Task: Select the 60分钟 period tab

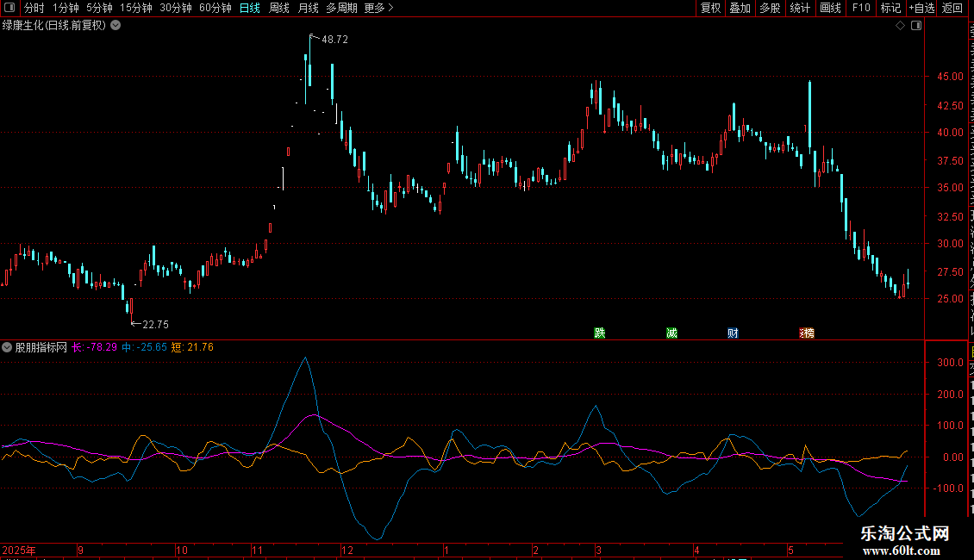Action: pos(215,8)
